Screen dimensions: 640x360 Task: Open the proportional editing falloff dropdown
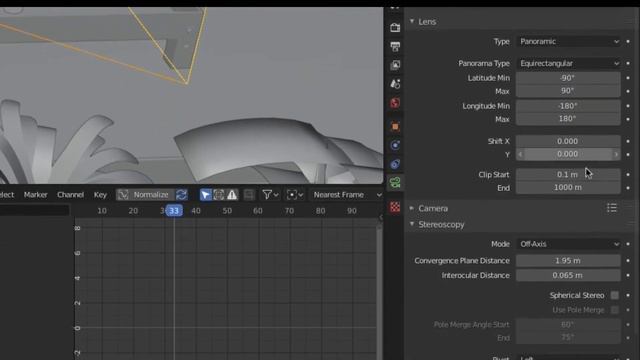pos(295,195)
